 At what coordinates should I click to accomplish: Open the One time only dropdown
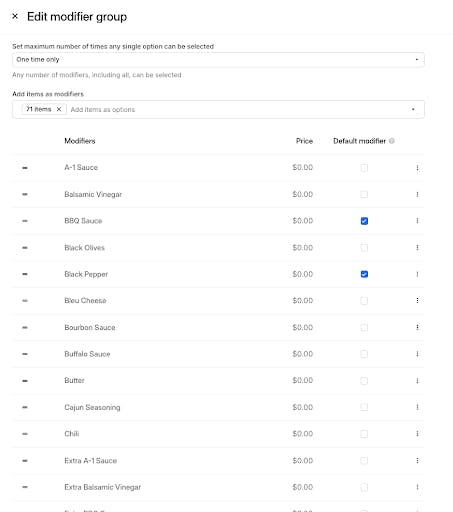pos(218,60)
